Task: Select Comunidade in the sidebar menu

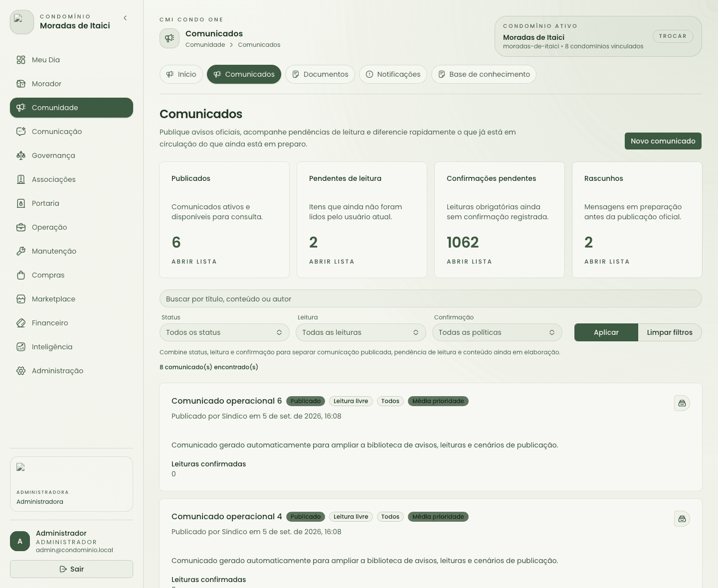Action: pos(71,108)
